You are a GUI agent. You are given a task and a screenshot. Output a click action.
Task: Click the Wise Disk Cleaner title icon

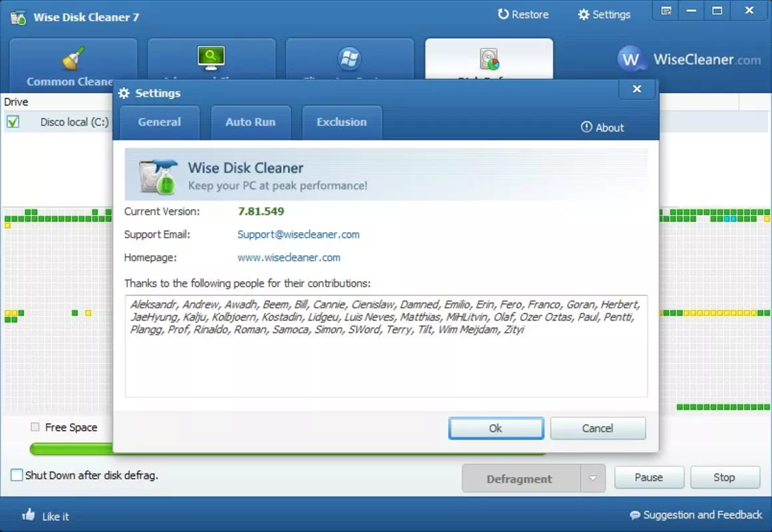click(18, 17)
